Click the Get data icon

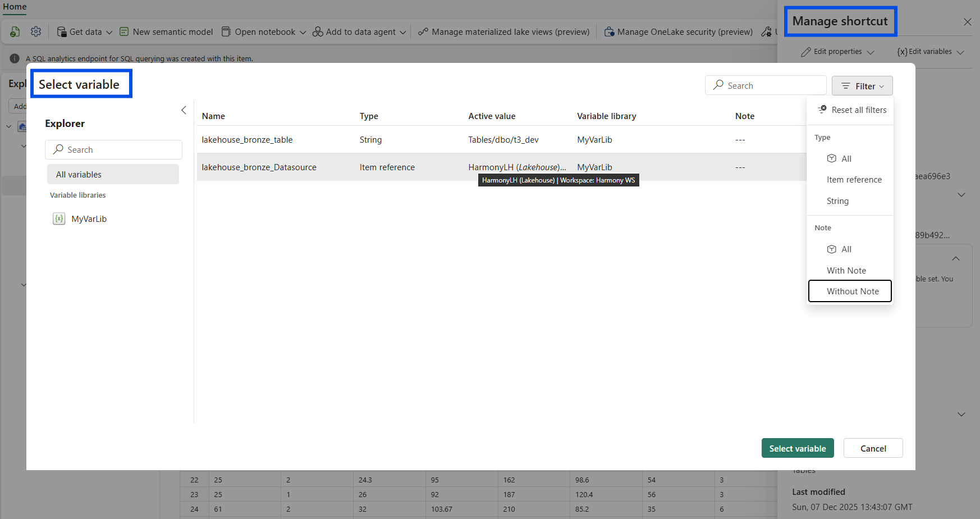click(62, 32)
